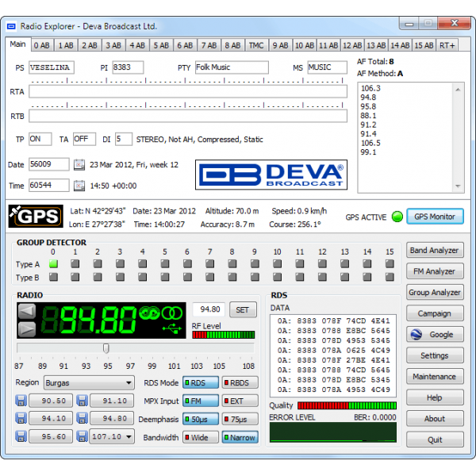The height and width of the screenshot is (476, 476).
Task: Open the Region dropdown showing Burgas
Action: click(x=89, y=383)
